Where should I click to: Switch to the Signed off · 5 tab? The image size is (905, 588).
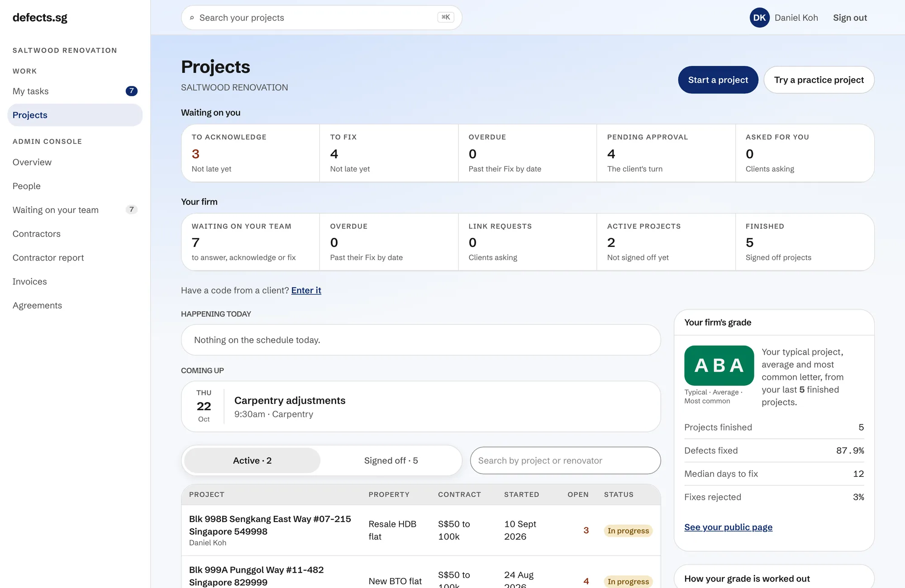tap(391, 460)
